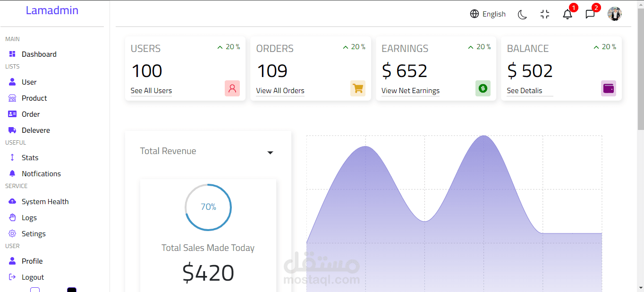Click the Notfications bell icon in sidebar
Screen dimensions: 644x292
tap(12, 173)
